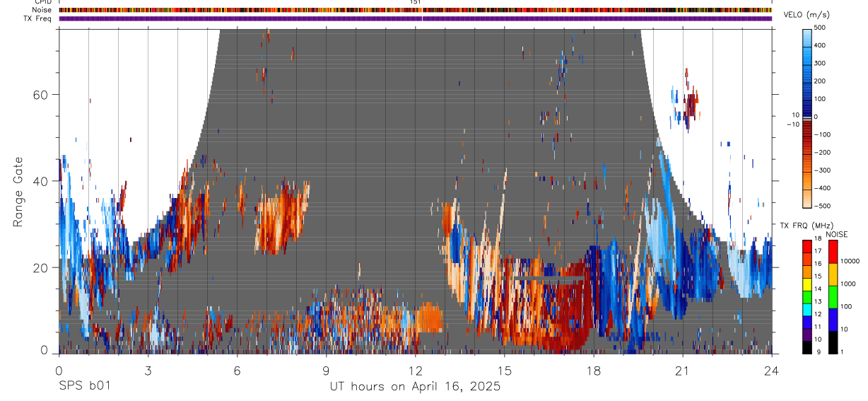The image size is (868, 401).
Task: Click the 10000 label on noise legend
Action: coord(852,261)
